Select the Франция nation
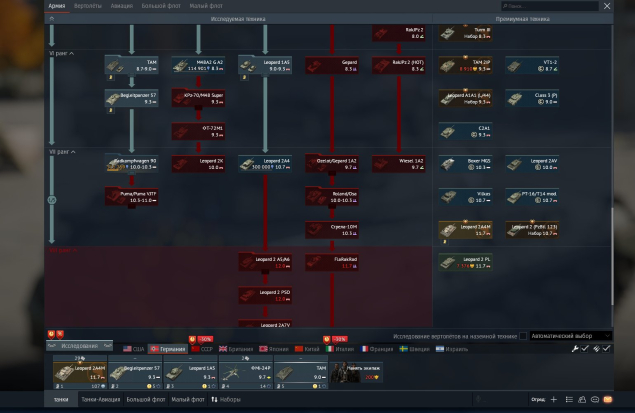 (x=377, y=349)
